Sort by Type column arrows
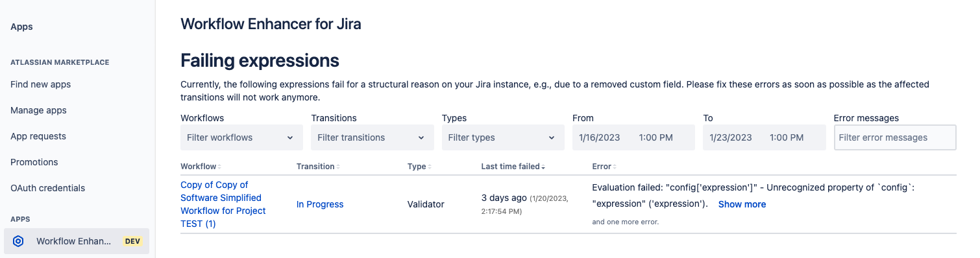Screen dimensions: 980x258 (x=429, y=167)
